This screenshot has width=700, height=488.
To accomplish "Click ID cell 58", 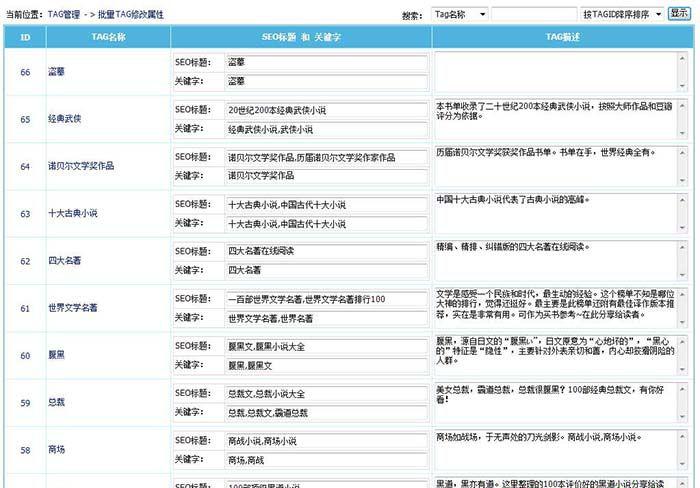I will tap(25, 450).
